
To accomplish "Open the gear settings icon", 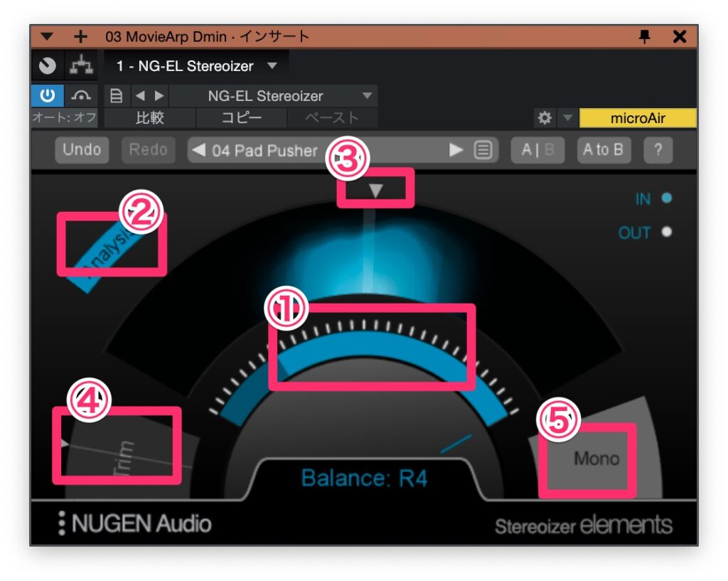I will [x=545, y=118].
